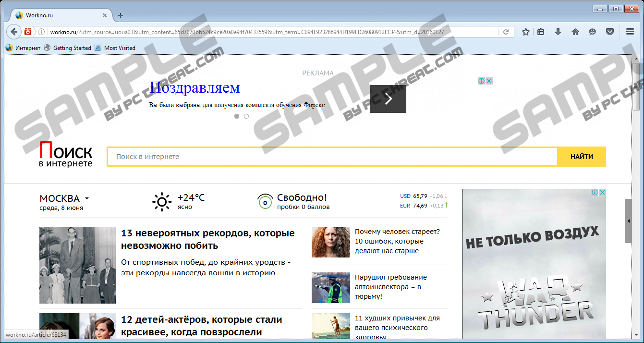Select the second ad carousel dot

pos(246,116)
